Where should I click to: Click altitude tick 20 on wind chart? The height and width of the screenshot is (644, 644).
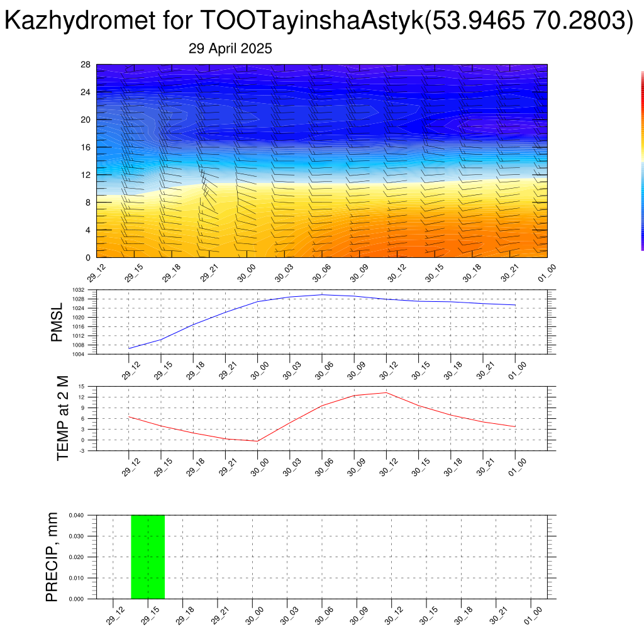coord(86,119)
